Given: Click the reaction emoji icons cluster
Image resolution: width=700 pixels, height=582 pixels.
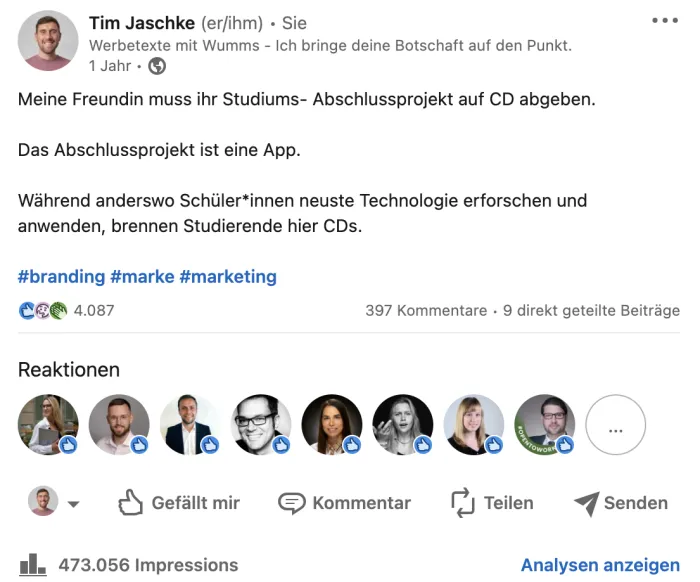Looking at the screenshot, I should coord(43,310).
